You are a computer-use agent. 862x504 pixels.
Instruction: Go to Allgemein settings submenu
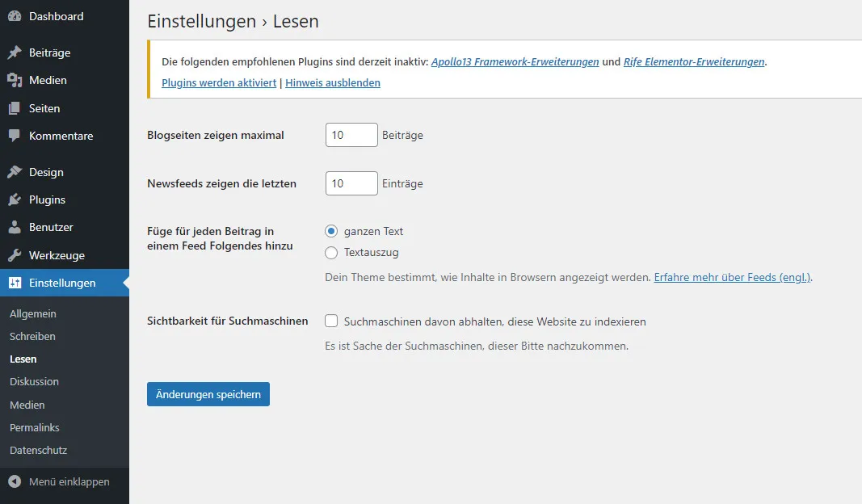pos(33,314)
